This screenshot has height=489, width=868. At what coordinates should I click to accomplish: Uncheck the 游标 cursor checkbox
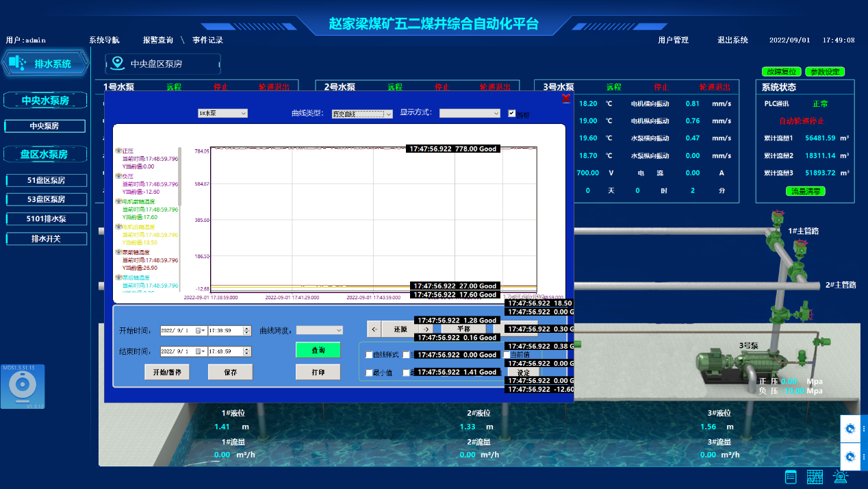512,114
